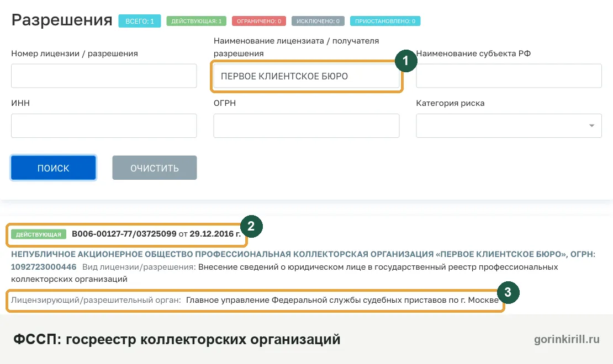Focus the Номер лицензии / разрешения field
This screenshot has height=364, width=613.
point(104,76)
